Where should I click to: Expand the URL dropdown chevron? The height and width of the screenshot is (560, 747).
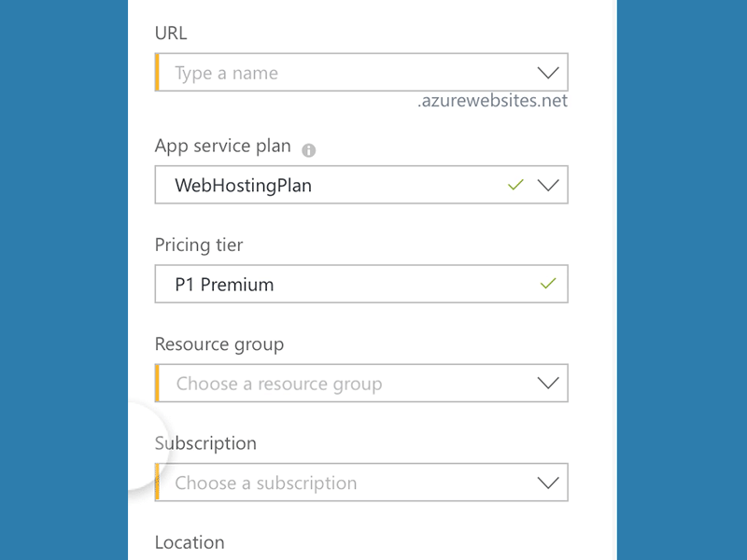tap(548, 73)
